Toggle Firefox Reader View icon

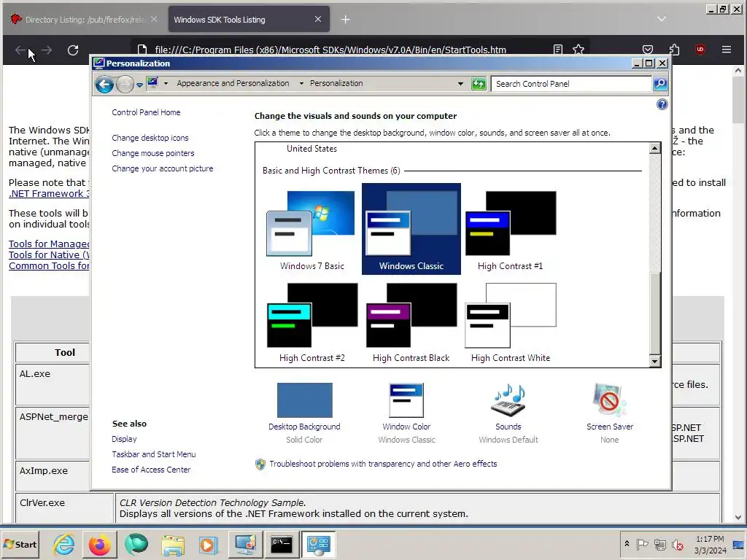(x=558, y=50)
